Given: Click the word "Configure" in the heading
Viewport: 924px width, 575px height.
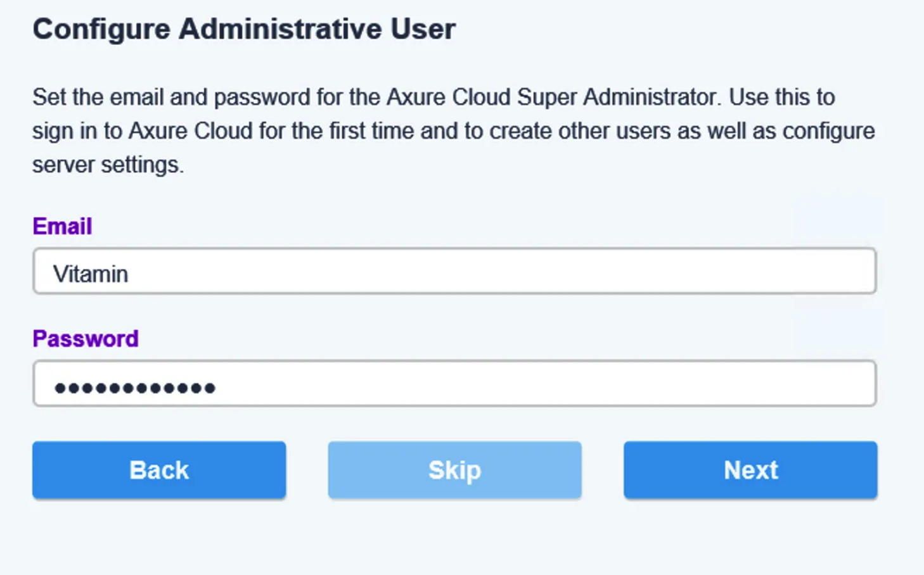Looking at the screenshot, I should [x=101, y=29].
